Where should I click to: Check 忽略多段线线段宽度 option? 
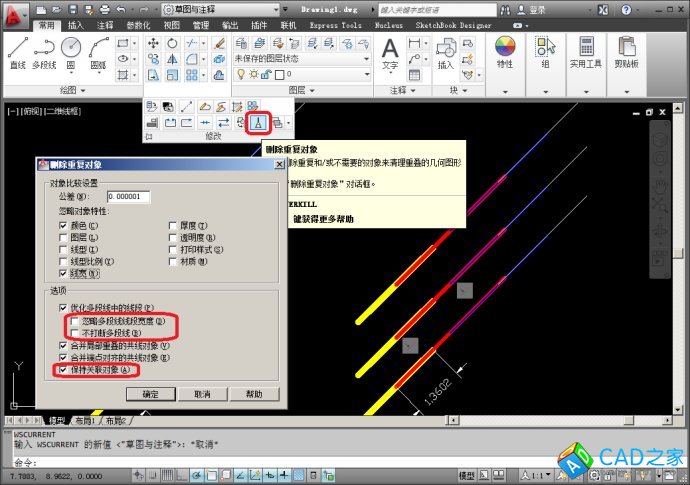click(x=74, y=320)
